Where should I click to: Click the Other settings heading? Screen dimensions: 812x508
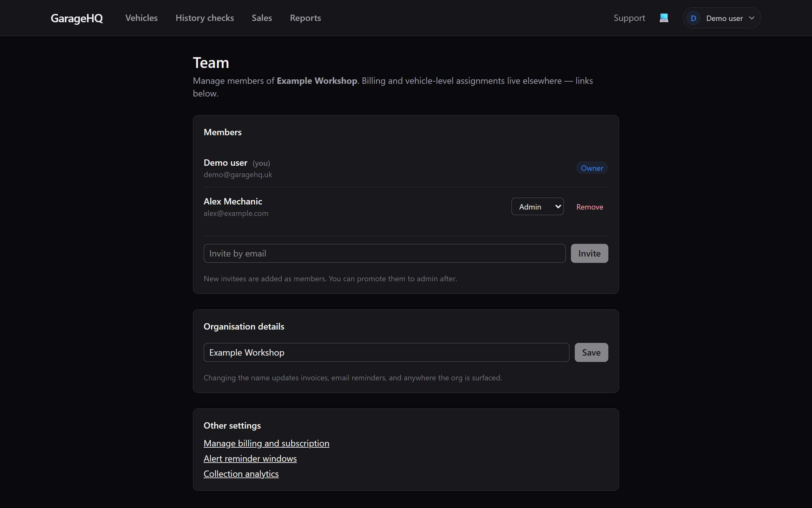coord(232,426)
